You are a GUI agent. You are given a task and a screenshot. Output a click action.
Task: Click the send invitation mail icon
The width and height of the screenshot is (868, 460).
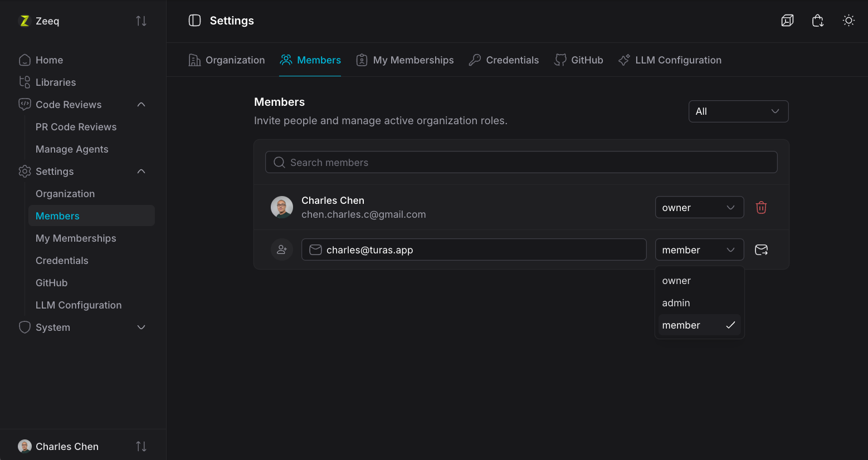tap(761, 250)
